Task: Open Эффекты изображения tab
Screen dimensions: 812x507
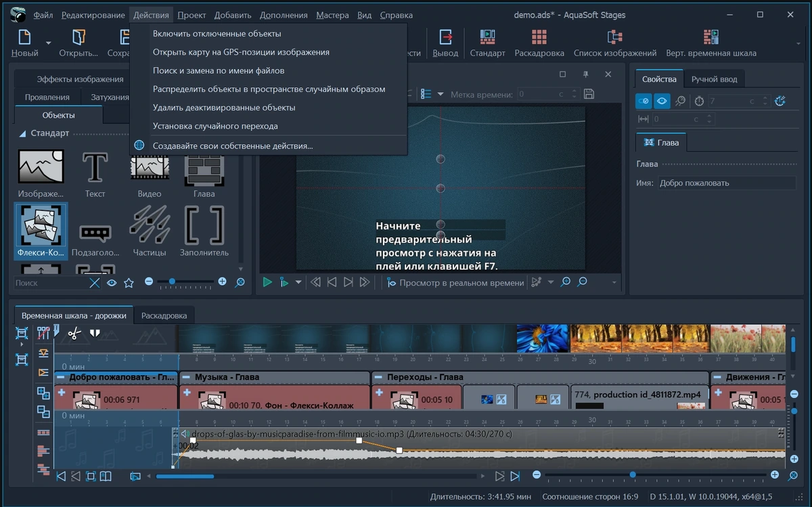Action: point(80,79)
